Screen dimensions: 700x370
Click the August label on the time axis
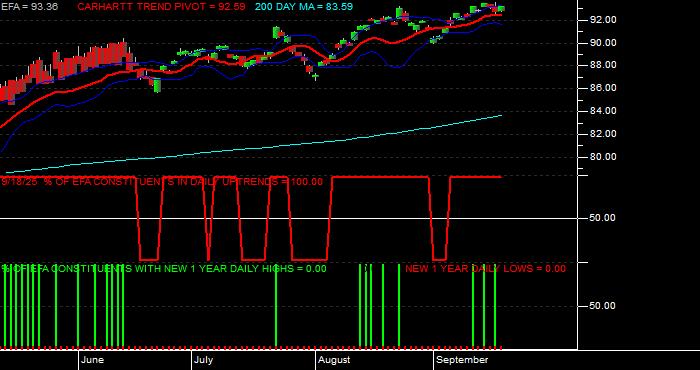(335, 360)
